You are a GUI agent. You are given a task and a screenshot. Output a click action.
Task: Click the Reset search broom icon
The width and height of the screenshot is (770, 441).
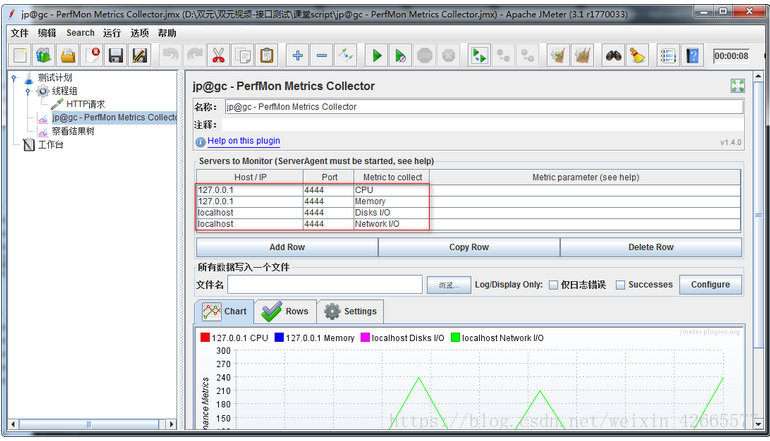637,55
